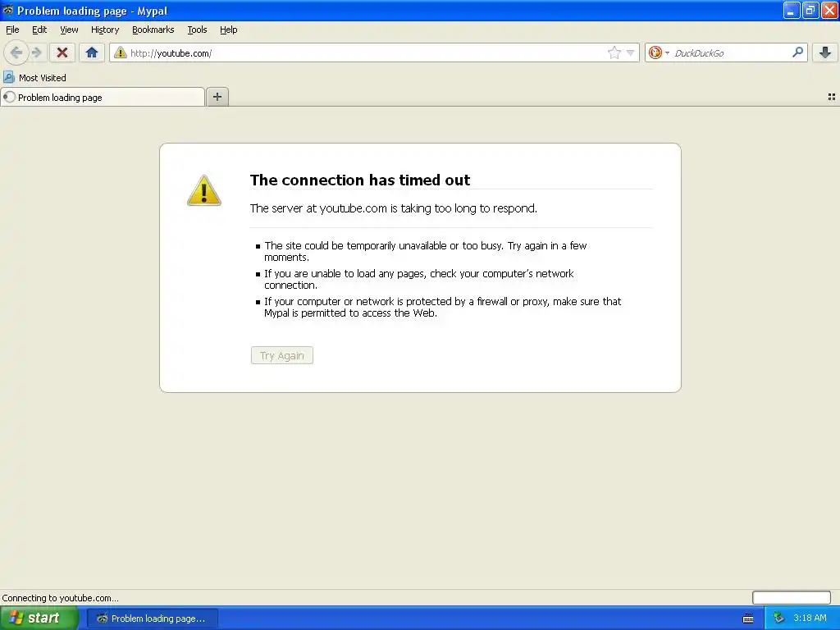Click 'The connection has timed out' heading

click(x=360, y=180)
